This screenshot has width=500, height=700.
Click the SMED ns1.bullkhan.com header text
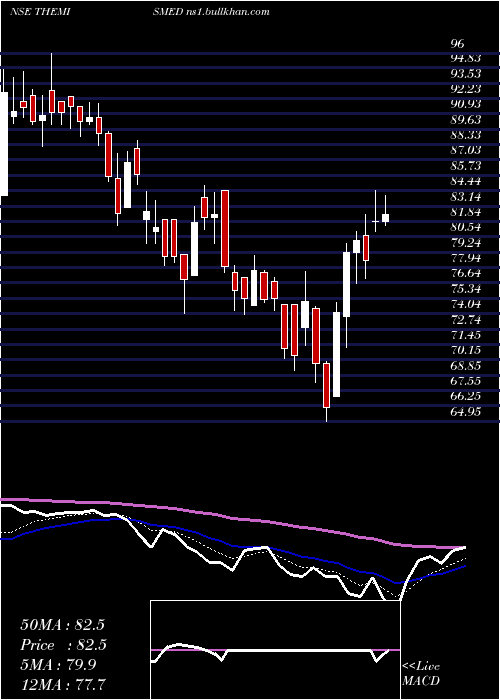pyautogui.click(x=211, y=12)
